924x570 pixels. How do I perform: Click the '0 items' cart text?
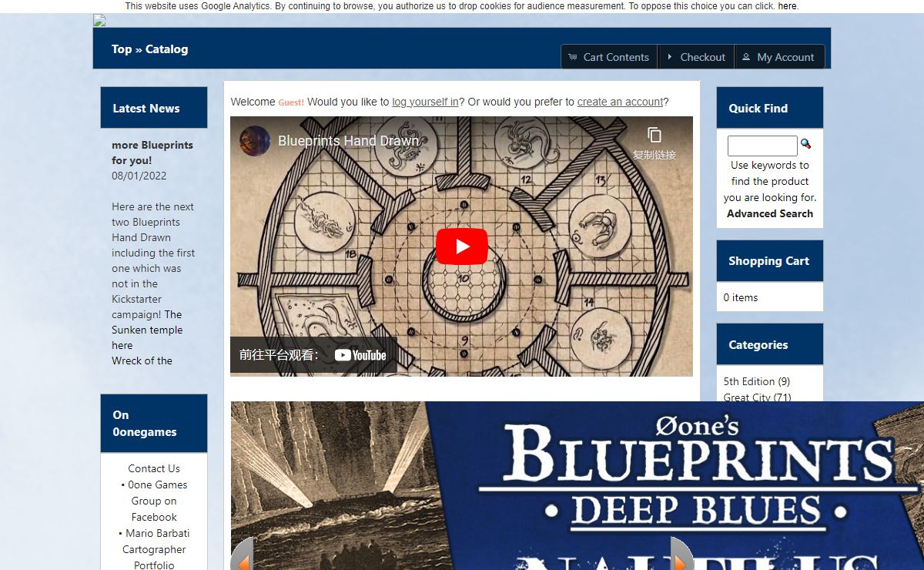click(741, 297)
